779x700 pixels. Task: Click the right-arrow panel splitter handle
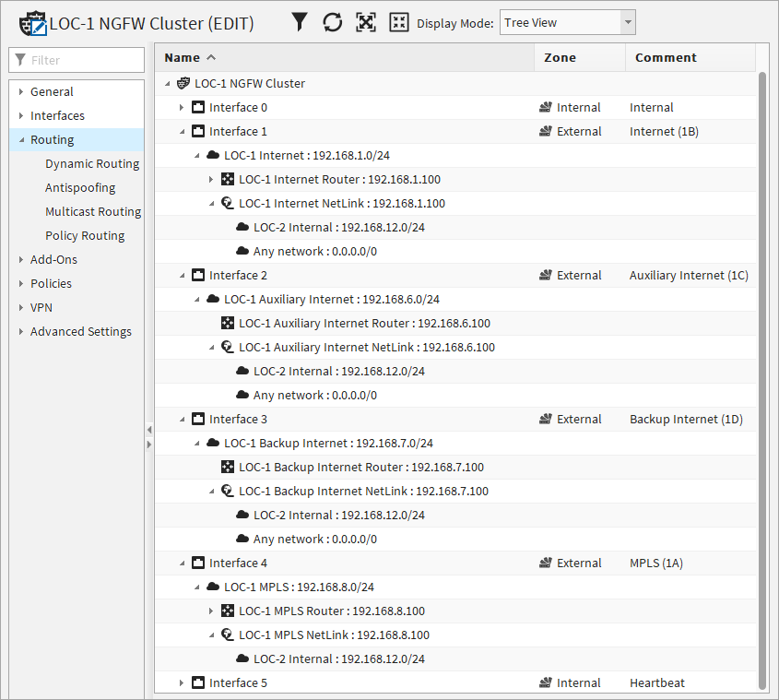pyautogui.click(x=149, y=445)
